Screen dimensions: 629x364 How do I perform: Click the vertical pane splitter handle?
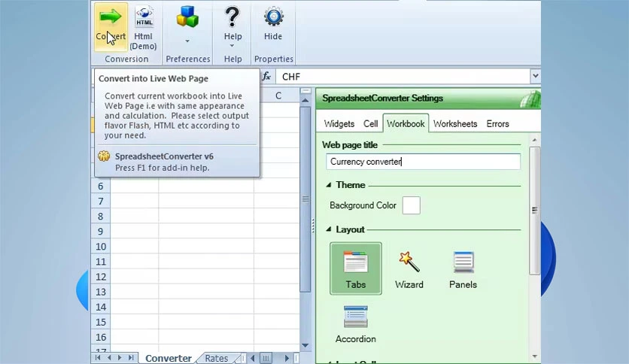pos(313,226)
